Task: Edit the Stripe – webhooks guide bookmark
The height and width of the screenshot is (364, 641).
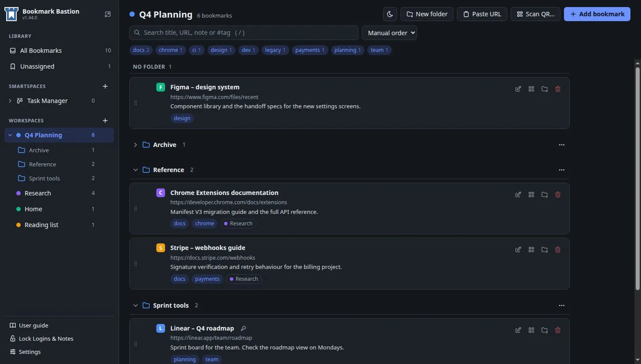Action: (x=518, y=250)
